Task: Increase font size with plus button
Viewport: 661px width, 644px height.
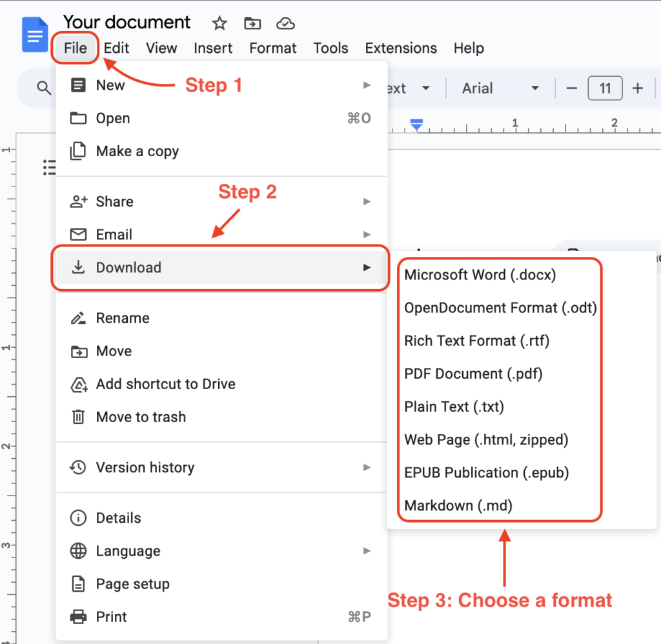Action: (638, 88)
